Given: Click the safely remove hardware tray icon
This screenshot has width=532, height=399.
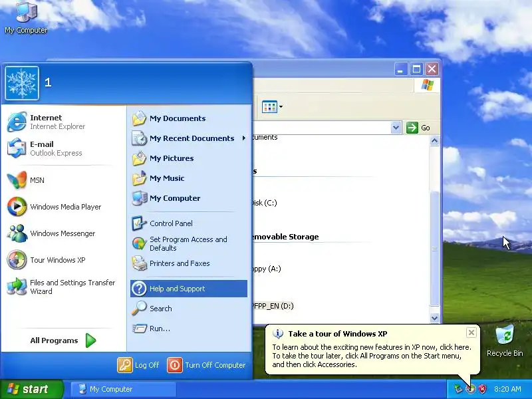Looking at the screenshot, I should click(458, 389).
